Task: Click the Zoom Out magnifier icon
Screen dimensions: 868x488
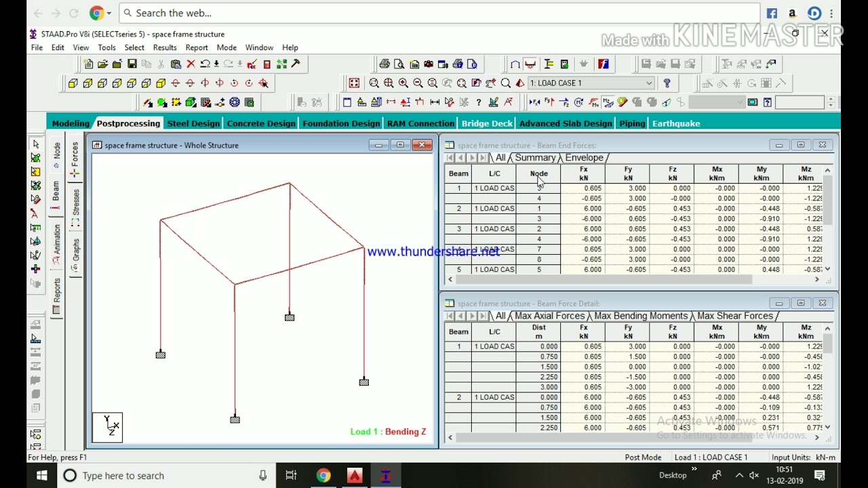Action: pyautogui.click(x=418, y=83)
